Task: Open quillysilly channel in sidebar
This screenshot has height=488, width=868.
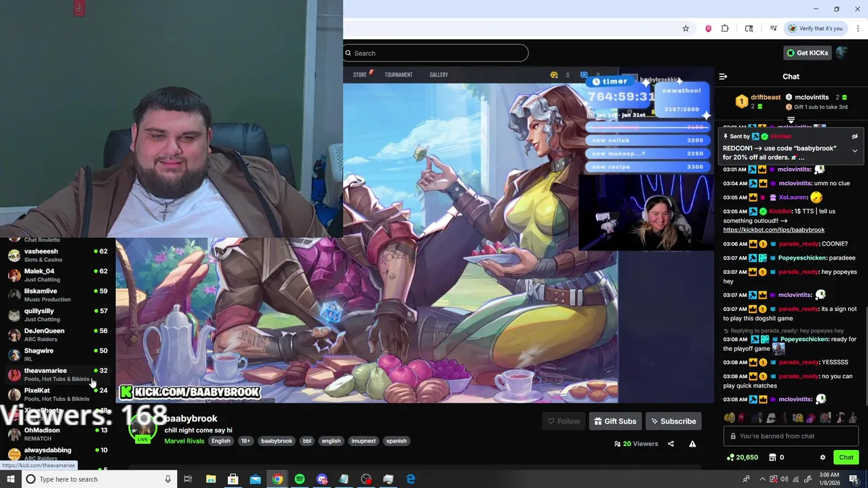Action: (x=58, y=314)
